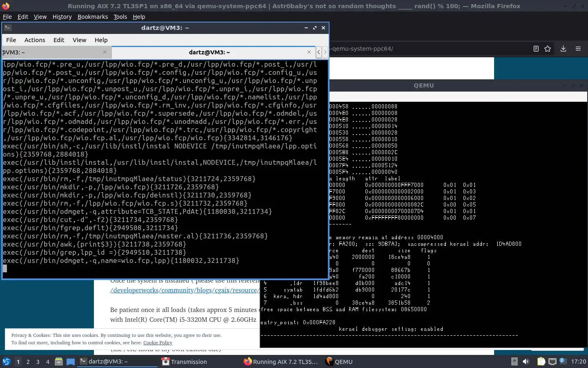Open Firefox File menu

[x=7, y=17]
